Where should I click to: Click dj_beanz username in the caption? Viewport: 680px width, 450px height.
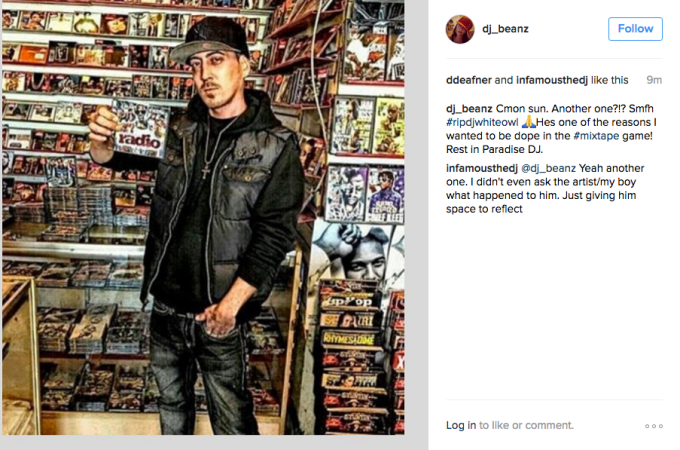[x=469, y=109]
